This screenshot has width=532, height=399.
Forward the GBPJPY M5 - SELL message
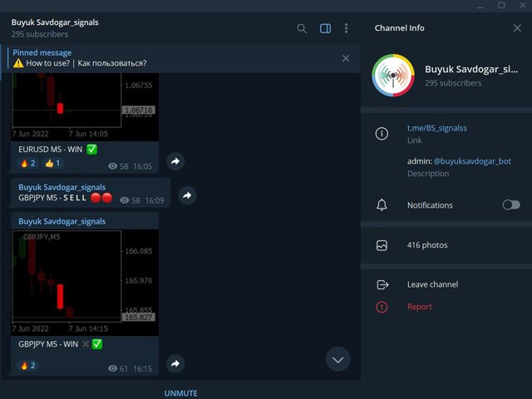tap(187, 195)
